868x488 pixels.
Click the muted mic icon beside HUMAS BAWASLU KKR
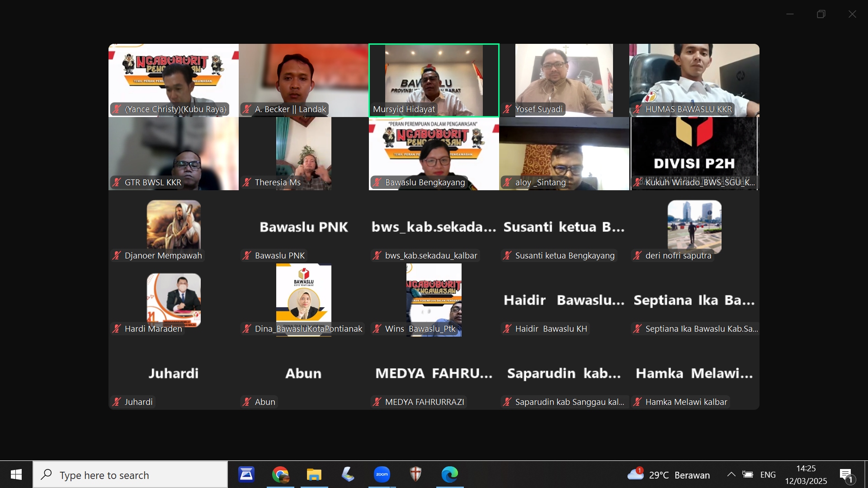coord(638,109)
